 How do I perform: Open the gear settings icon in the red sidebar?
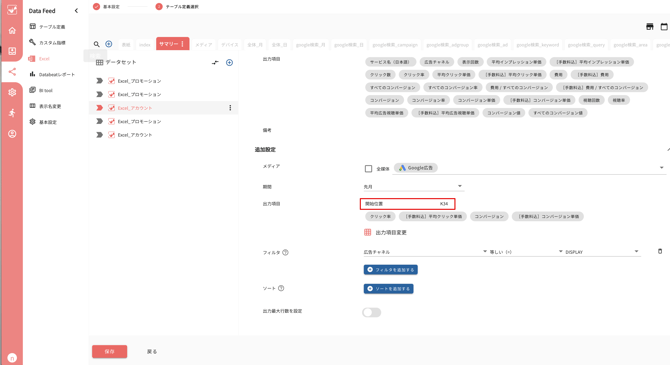(x=12, y=92)
